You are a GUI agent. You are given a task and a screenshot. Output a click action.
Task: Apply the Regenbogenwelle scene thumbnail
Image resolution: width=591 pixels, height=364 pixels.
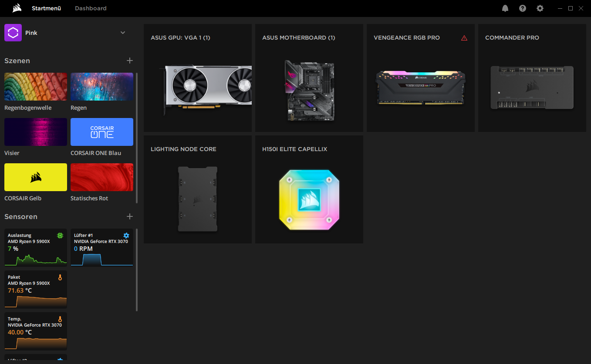(x=36, y=87)
